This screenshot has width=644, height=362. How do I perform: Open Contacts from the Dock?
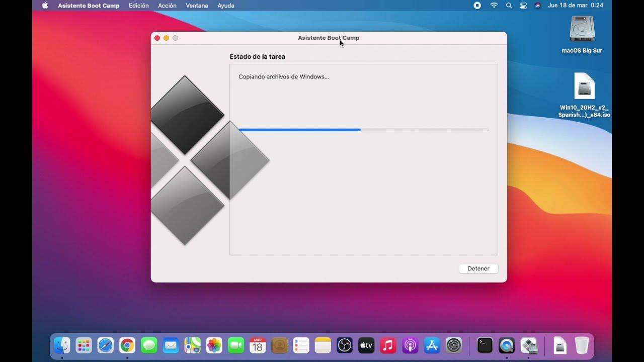(x=279, y=345)
